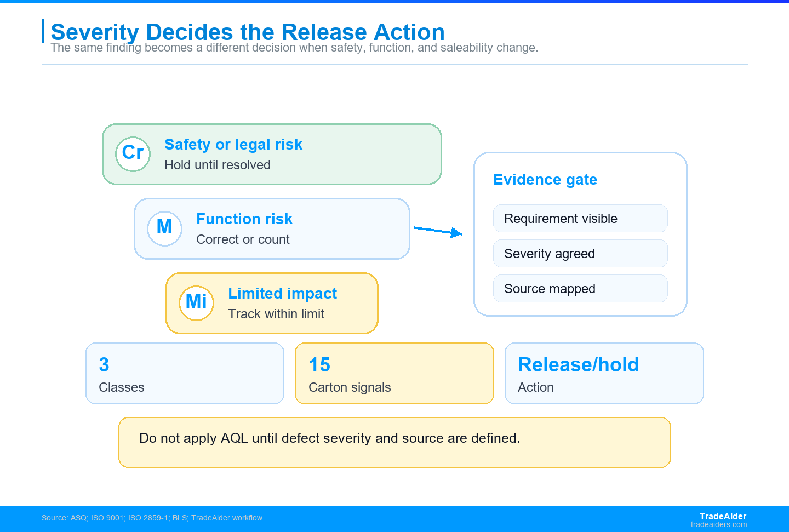789x532 pixels.
Task: Click the slide title Severity Decides the Release Action
Action: (x=248, y=32)
